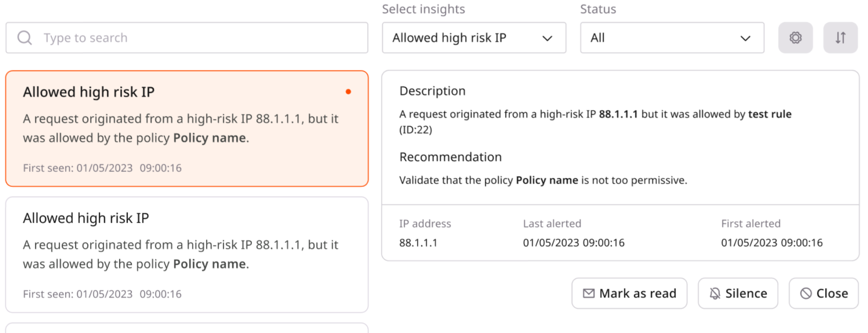Image resolution: width=868 pixels, height=333 pixels.
Task: Click '(ID:22)' in the description
Action: 416,130
